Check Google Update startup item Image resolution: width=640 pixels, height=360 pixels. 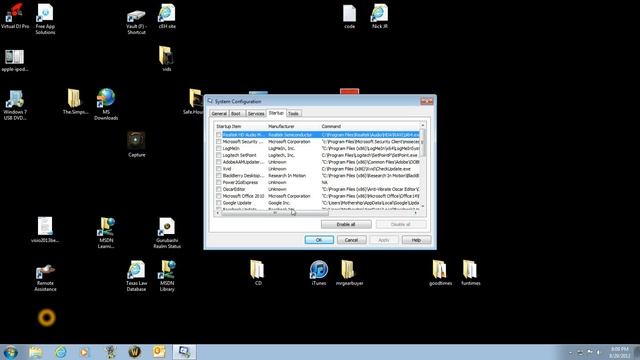[218, 203]
